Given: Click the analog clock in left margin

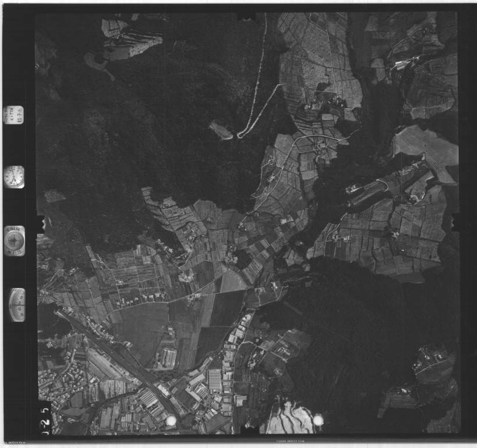Looking at the screenshot, I should click(14, 176).
